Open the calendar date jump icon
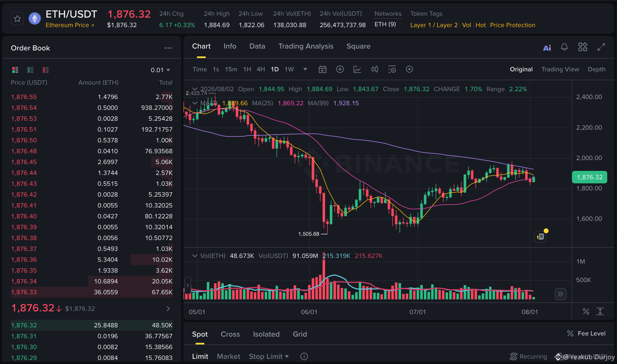The width and height of the screenshot is (617, 364). pos(322,69)
